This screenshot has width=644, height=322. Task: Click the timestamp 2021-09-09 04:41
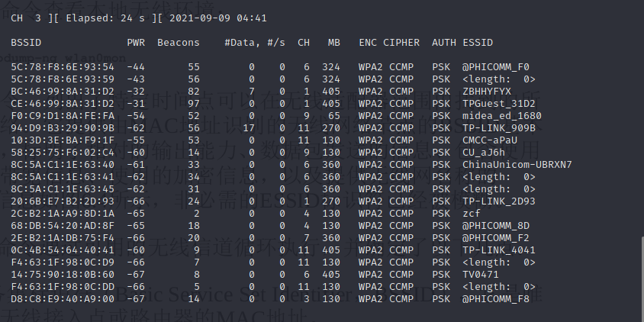(x=218, y=18)
